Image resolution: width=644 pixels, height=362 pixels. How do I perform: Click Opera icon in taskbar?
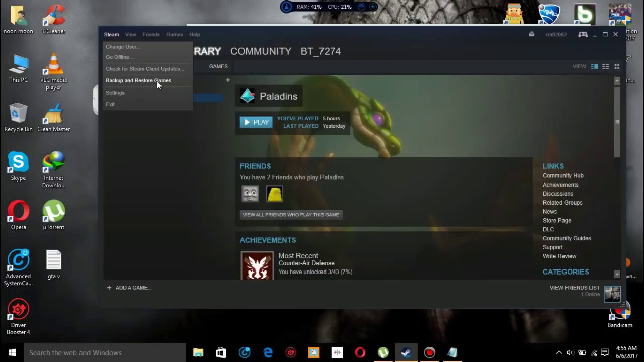click(360, 352)
